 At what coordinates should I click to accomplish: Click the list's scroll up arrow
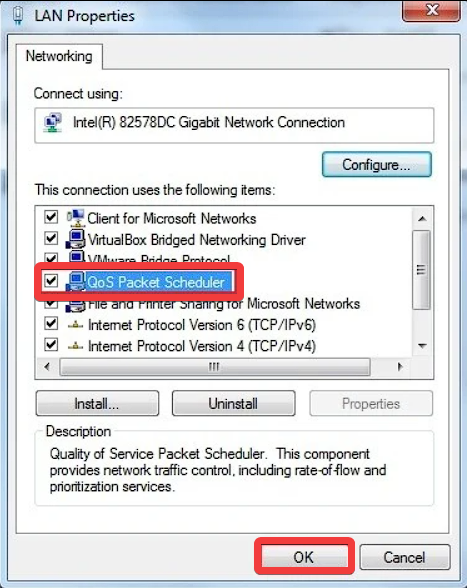(x=422, y=219)
